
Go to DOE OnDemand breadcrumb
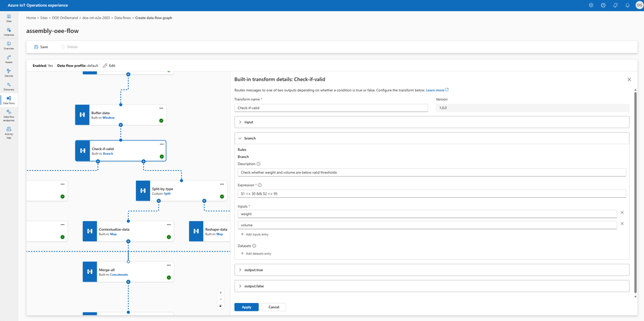(66, 18)
